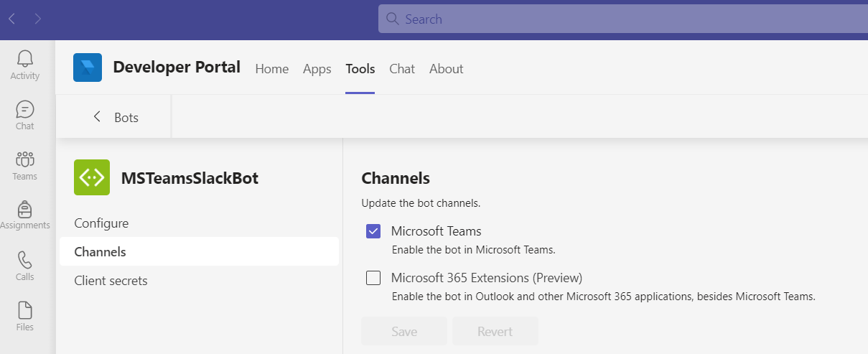
Task: Switch to the Apps tab
Action: pyautogui.click(x=317, y=69)
